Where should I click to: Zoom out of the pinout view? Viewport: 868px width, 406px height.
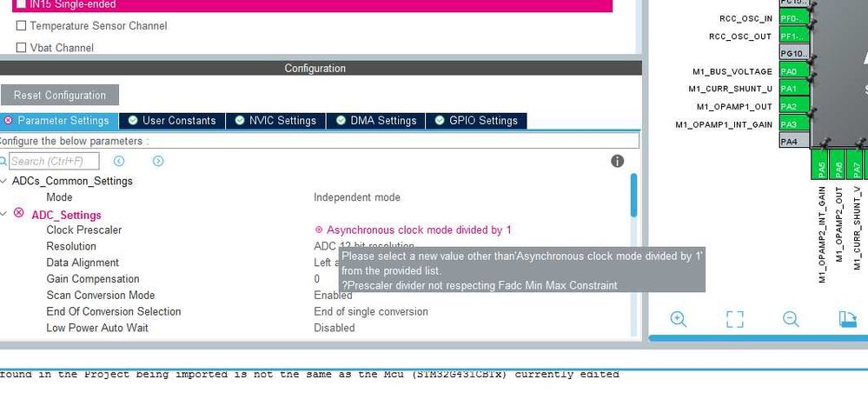791,319
